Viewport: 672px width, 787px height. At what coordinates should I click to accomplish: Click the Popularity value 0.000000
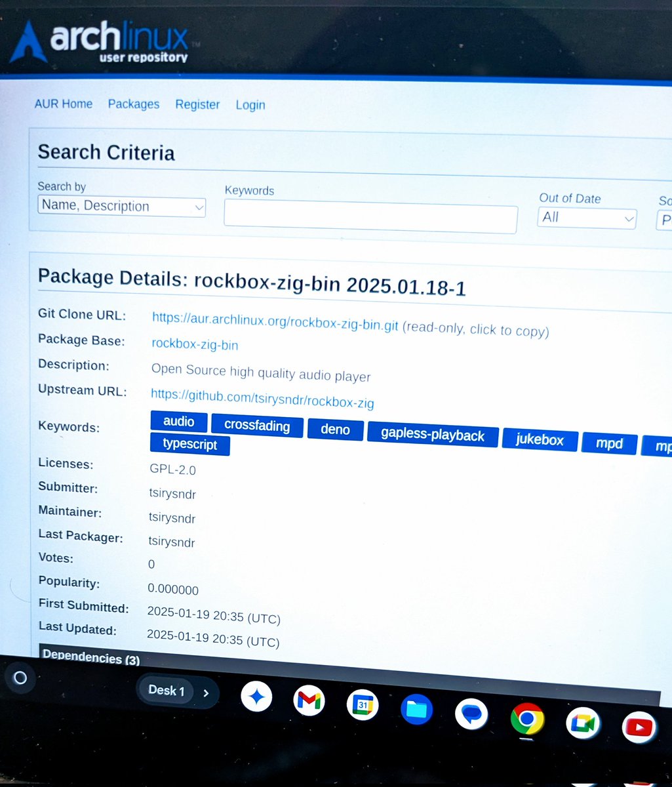(173, 589)
